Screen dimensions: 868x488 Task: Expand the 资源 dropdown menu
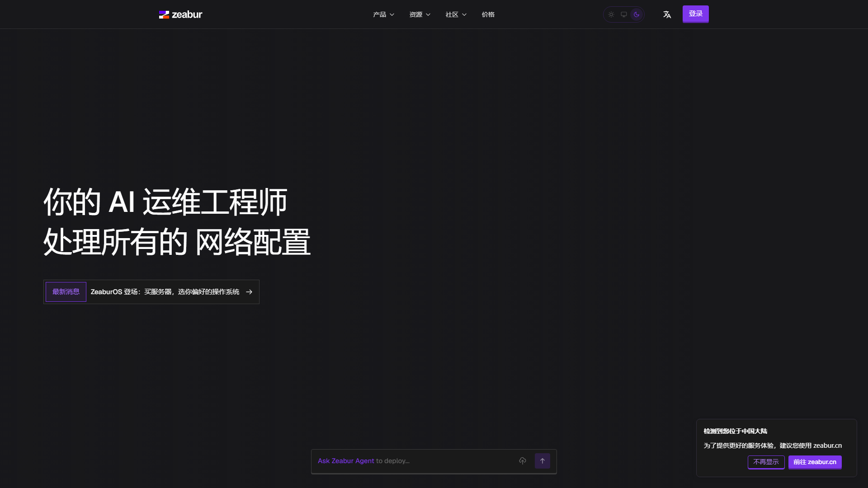click(420, 14)
